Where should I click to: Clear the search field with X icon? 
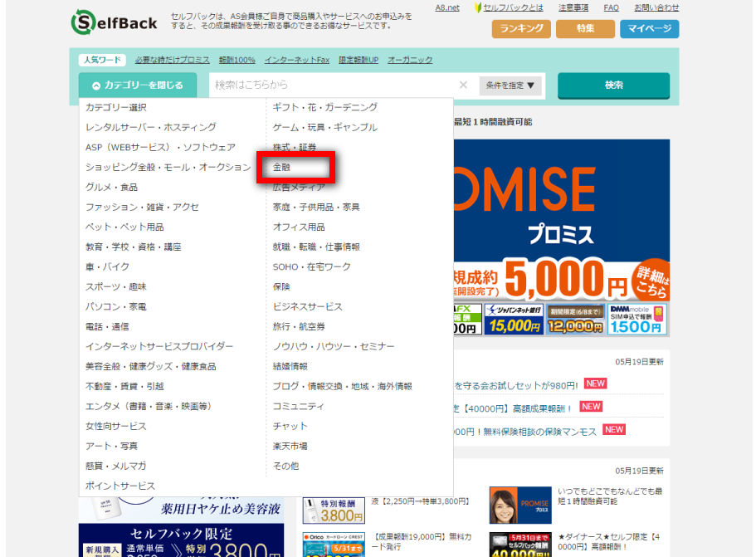tap(463, 85)
